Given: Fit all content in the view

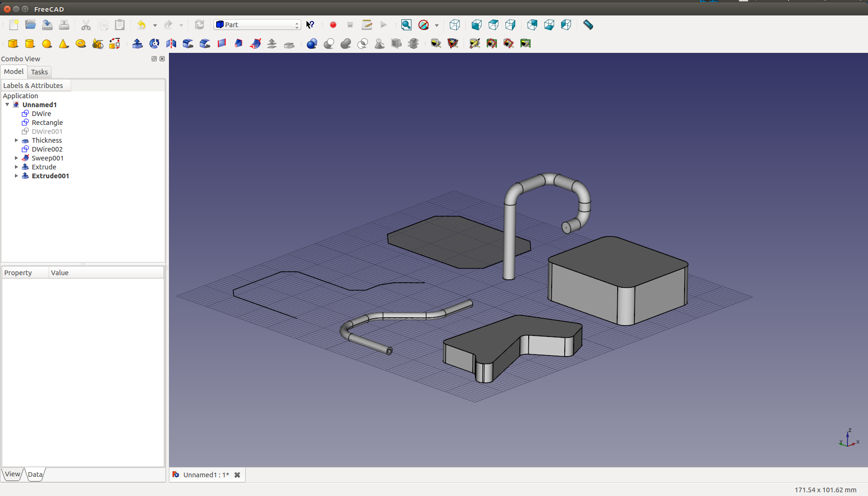Looking at the screenshot, I should [406, 25].
